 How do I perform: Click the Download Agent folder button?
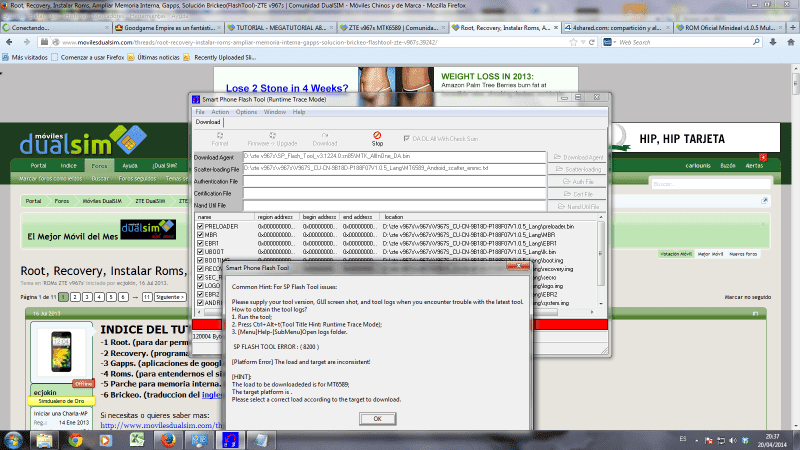click(x=577, y=157)
